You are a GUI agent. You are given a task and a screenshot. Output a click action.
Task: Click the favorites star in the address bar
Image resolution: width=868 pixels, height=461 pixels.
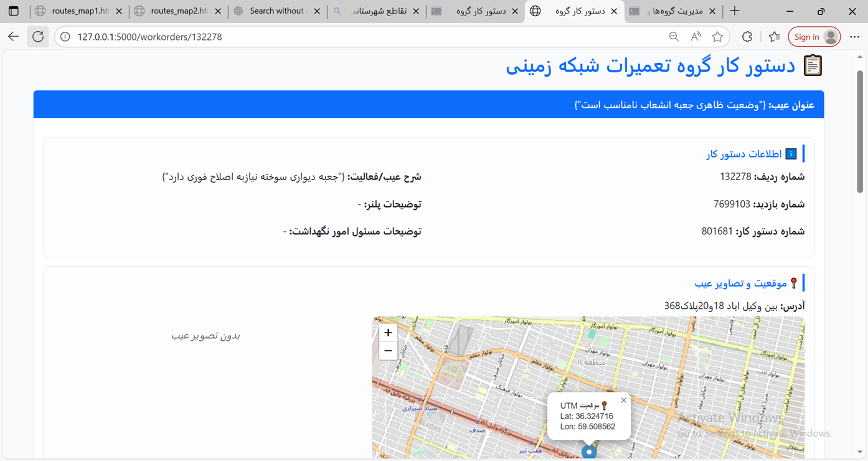717,36
